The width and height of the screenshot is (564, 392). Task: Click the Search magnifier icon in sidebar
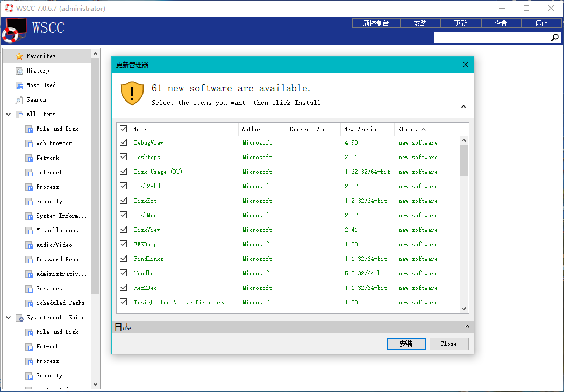tap(19, 99)
